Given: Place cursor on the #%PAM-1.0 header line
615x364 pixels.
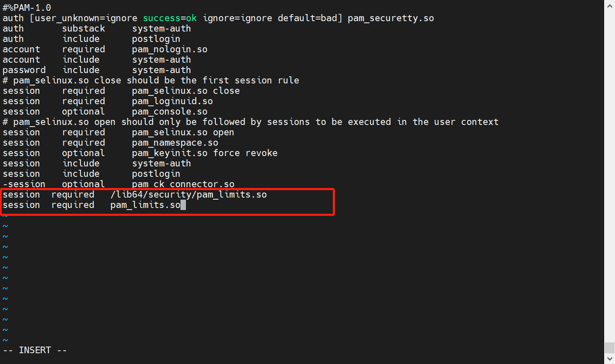Looking at the screenshot, I should coord(27,8).
